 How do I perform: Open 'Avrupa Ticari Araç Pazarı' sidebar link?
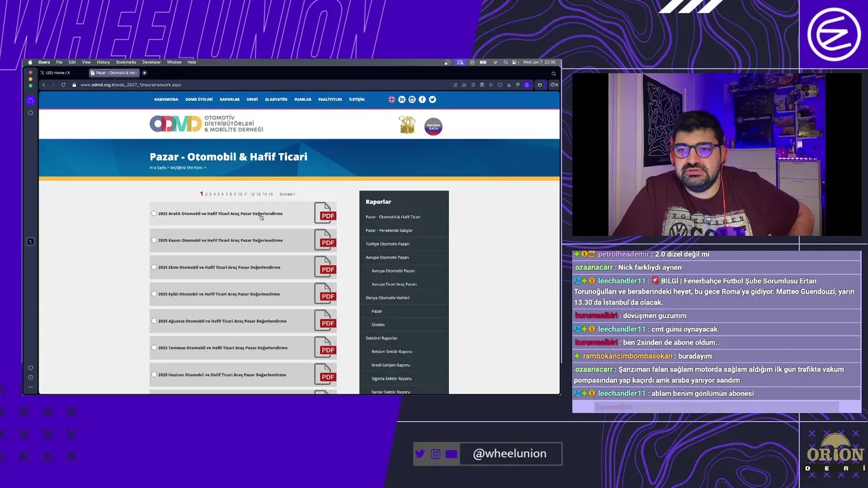point(394,284)
